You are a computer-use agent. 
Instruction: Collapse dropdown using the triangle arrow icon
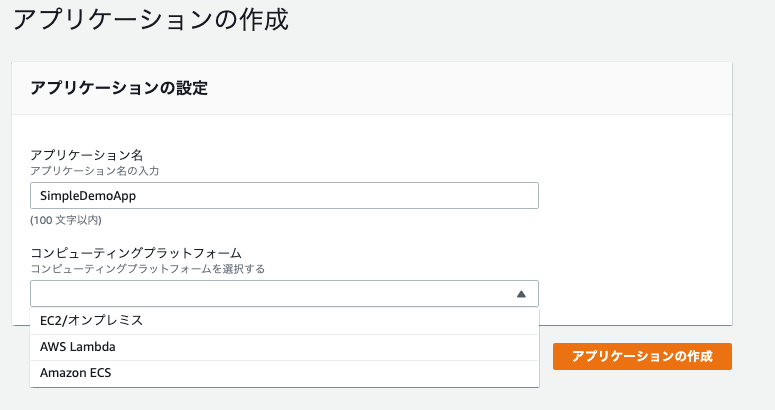521,294
